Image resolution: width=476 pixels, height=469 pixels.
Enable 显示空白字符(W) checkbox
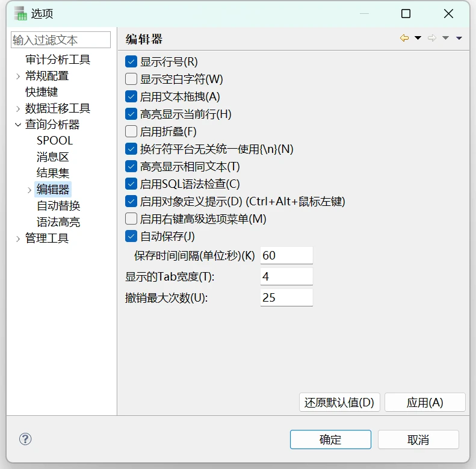pyautogui.click(x=131, y=79)
